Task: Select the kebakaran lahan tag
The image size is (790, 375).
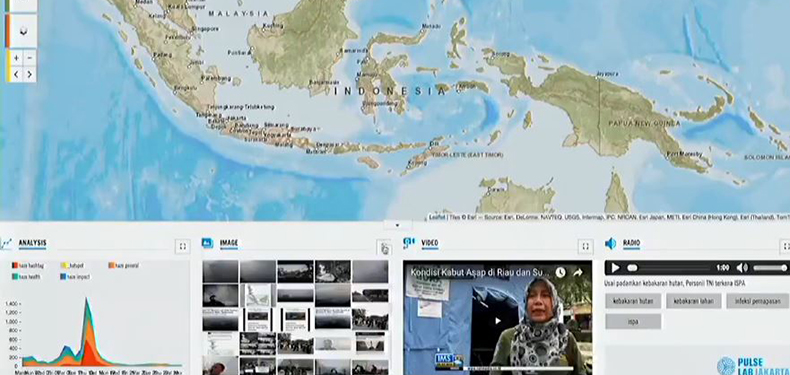Action: click(x=694, y=301)
